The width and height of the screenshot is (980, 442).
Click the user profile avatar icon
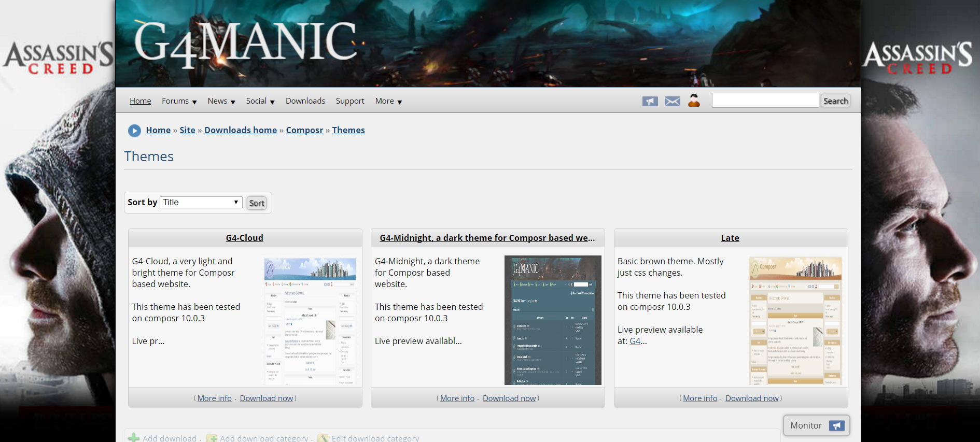[x=694, y=101]
